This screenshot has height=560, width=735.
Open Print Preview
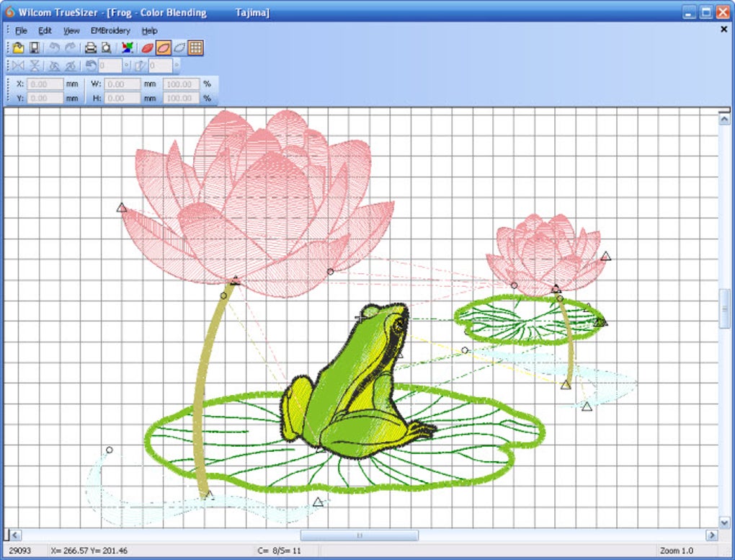(105, 48)
